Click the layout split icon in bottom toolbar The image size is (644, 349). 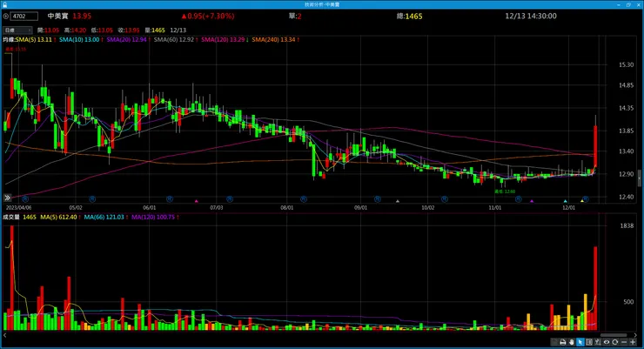pyautogui.click(x=589, y=342)
